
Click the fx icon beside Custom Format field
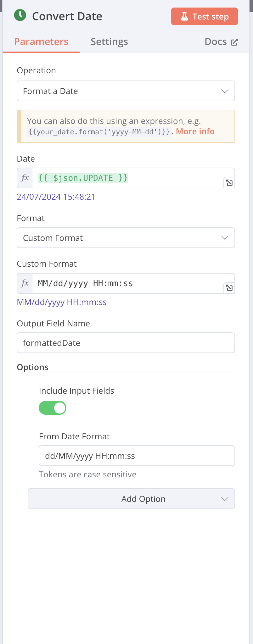[25, 283]
